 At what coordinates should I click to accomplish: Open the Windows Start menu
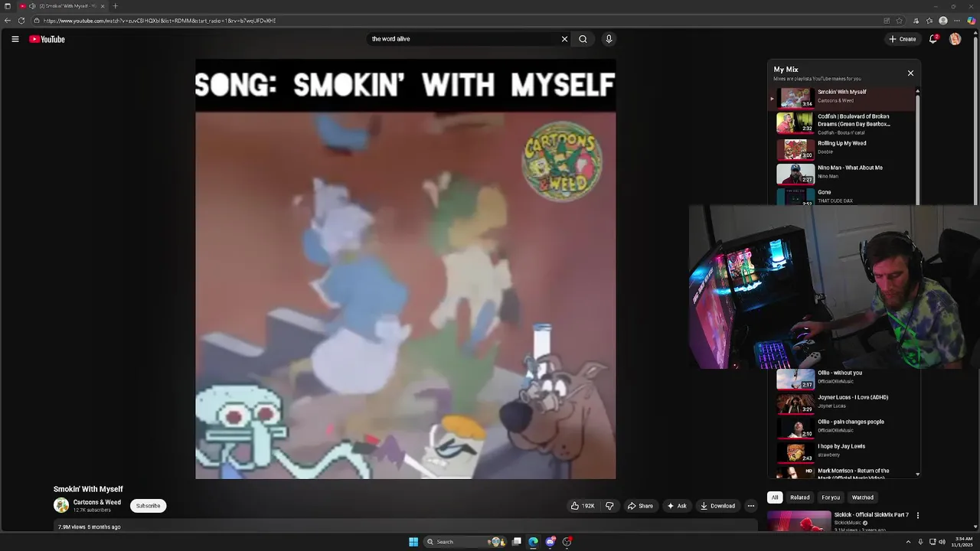coord(413,542)
